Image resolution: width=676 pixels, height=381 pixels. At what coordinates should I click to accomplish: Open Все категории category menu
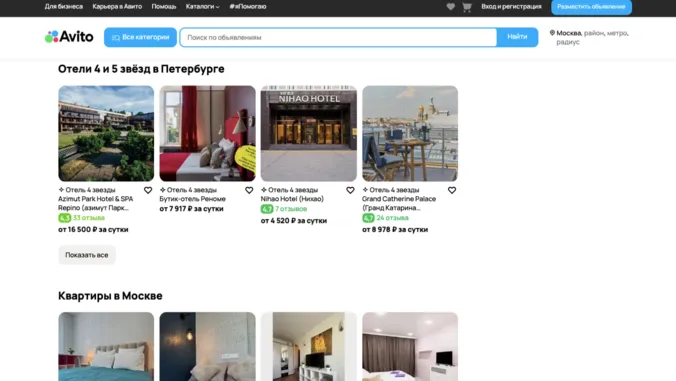[x=140, y=37]
